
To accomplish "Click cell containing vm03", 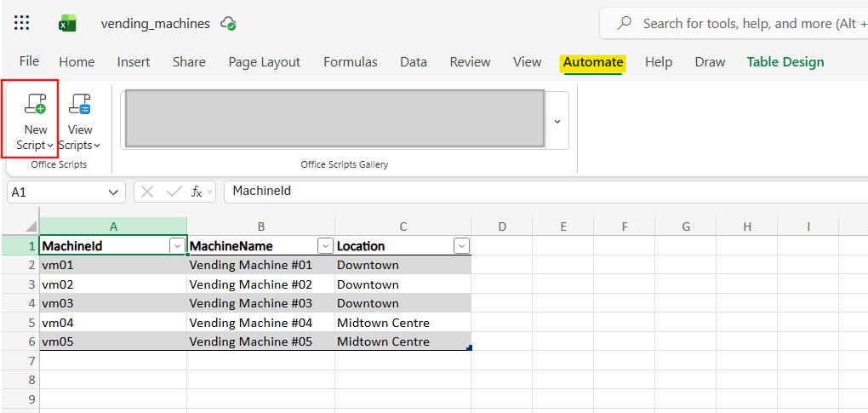I will point(113,303).
